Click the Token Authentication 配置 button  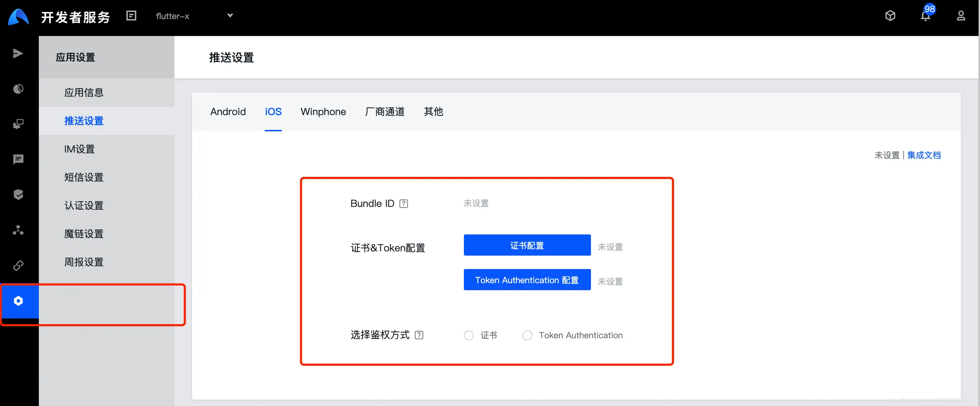tap(526, 280)
